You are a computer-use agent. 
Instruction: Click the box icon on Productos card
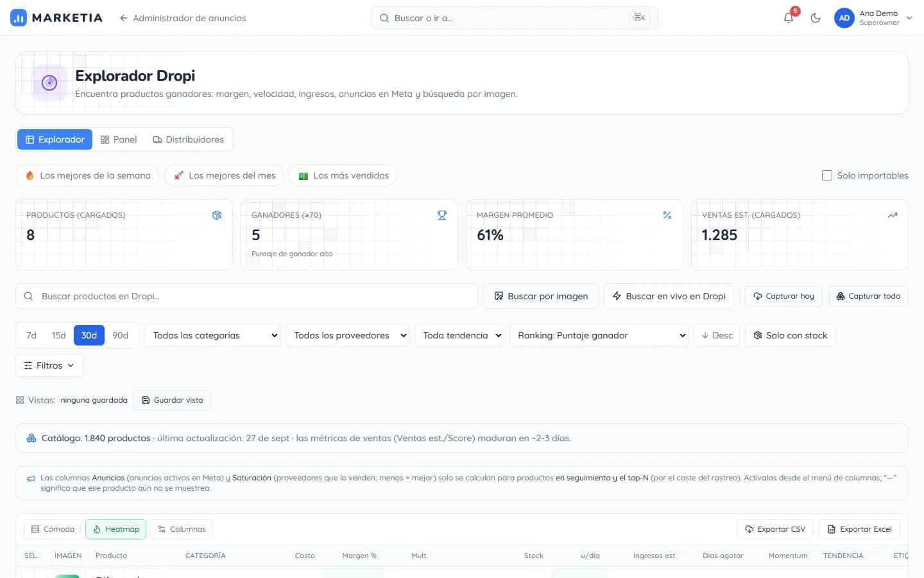tap(217, 215)
